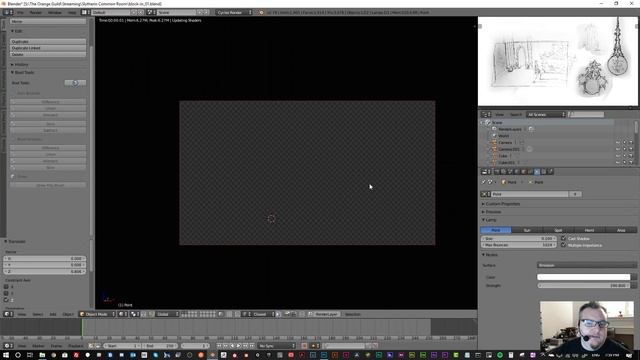Open the Marker menu in timeline
Image resolution: width=640 pixels, height=360 pixels.
pos(38,346)
